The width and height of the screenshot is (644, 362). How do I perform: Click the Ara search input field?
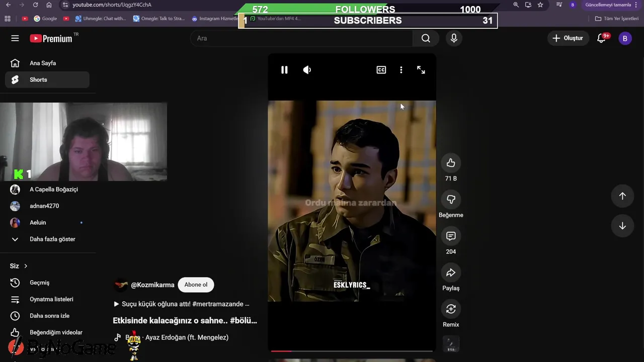click(301, 38)
